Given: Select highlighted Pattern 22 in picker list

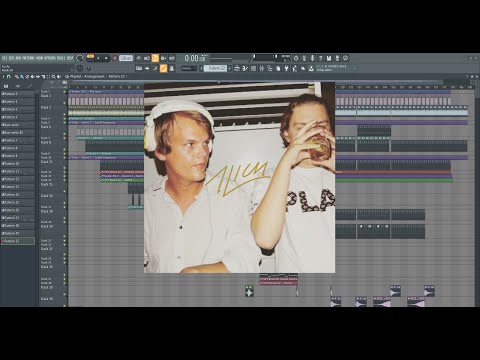Looking at the screenshot, I should 18,241.
